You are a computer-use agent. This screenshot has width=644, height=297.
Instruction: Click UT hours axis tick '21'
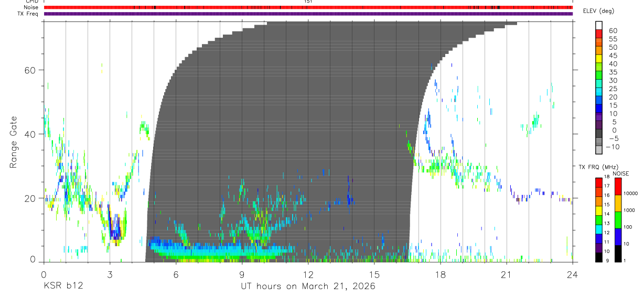point(506,273)
